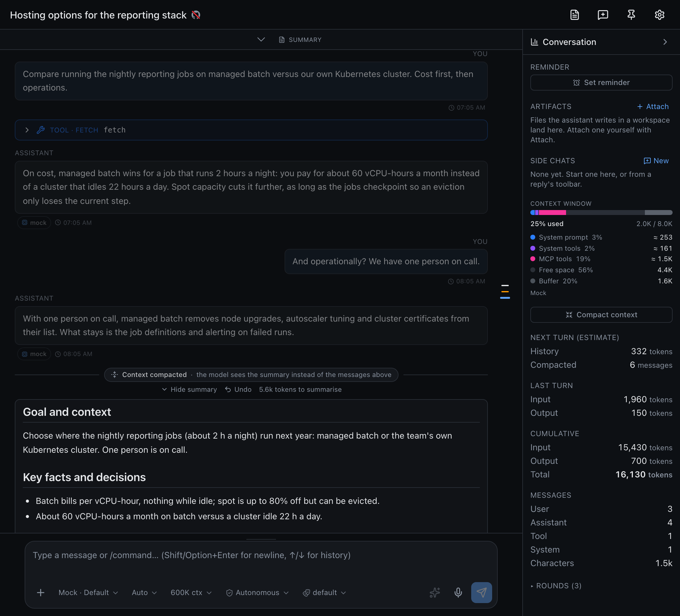Click the 'Key facts and decisions' heading

pyautogui.click(x=84, y=477)
